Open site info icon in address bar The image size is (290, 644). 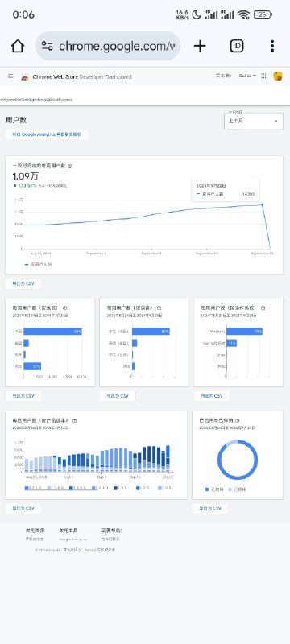pyautogui.click(x=48, y=46)
